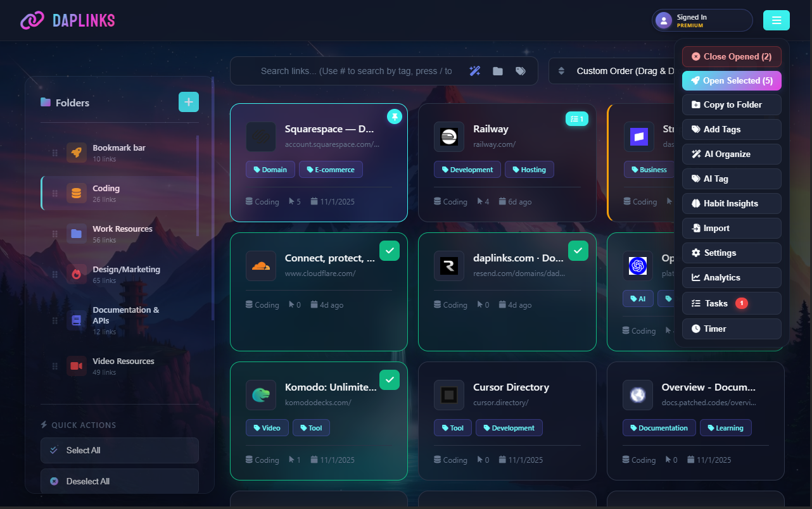This screenshot has width=812, height=509.
Task: Open the hamburger menu button
Action: click(777, 20)
